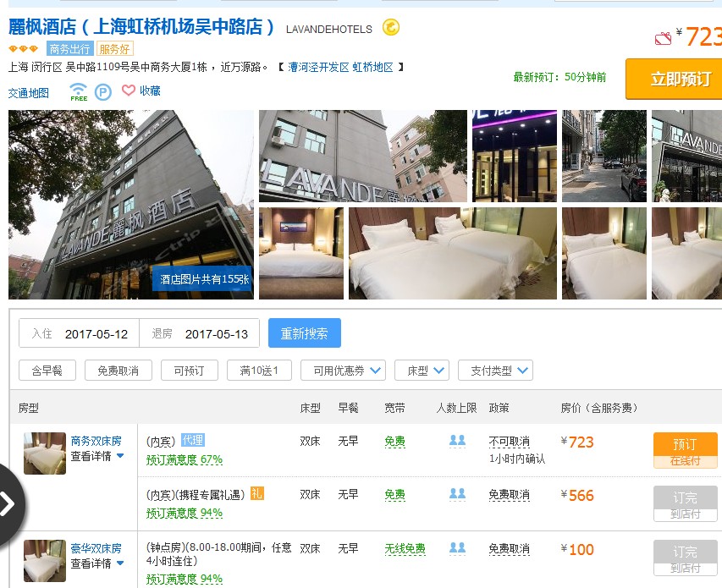Click the 收藏 favorite link

pos(150,91)
